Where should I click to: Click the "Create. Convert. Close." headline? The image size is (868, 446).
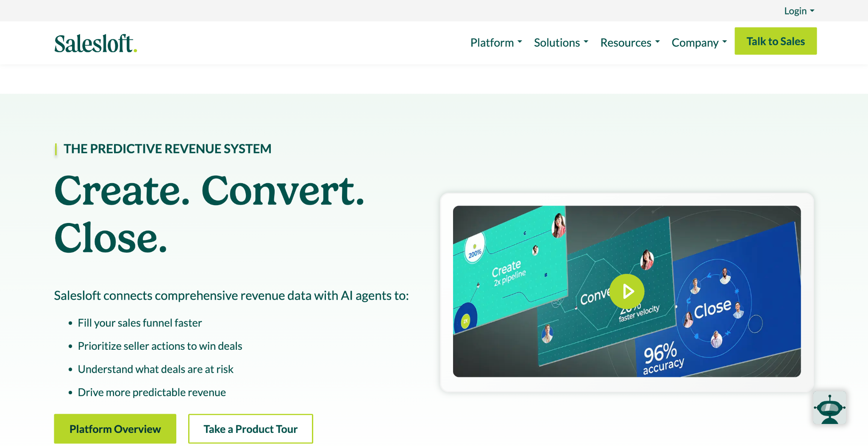(209, 214)
